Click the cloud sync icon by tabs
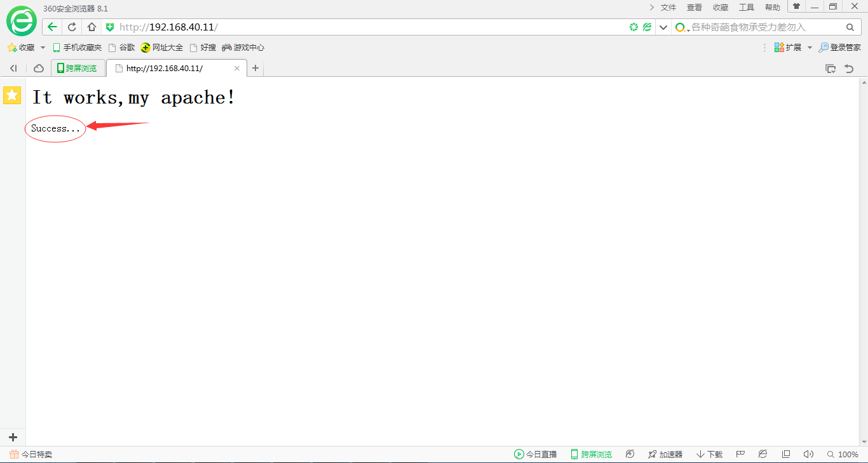Viewport: 868px width, 463px height. point(39,69)
